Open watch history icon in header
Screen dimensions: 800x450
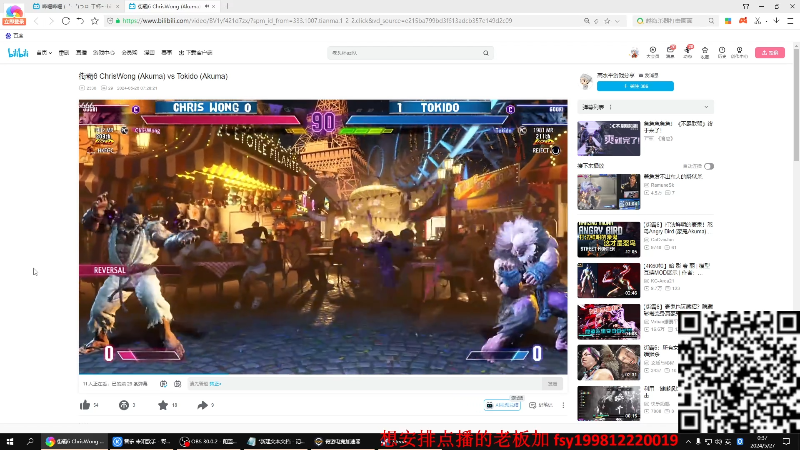pos(722,52)
